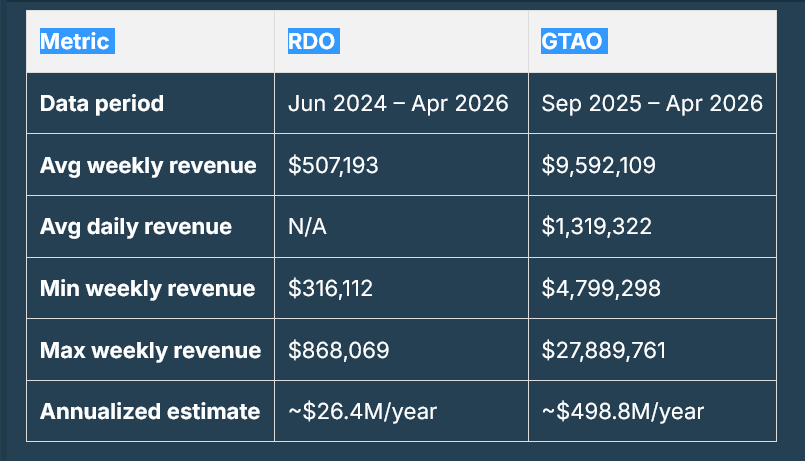Click the RDO column header
The image size is (805, 461).
click(x=311, y=42)
